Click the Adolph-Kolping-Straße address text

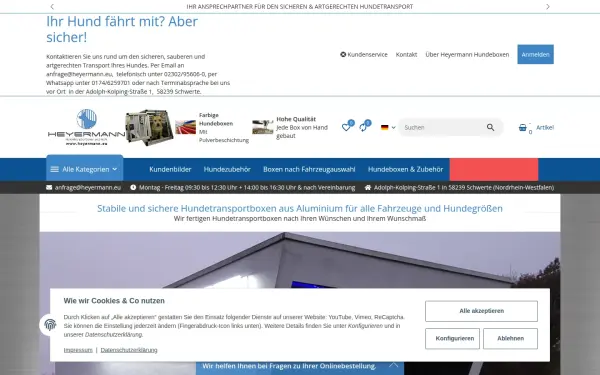point(464,188)
